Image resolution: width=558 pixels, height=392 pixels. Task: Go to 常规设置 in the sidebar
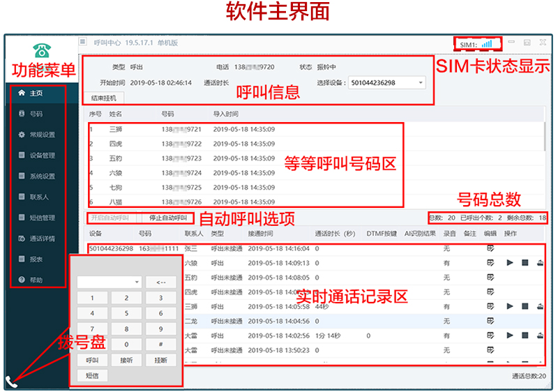tap(41, 134)
